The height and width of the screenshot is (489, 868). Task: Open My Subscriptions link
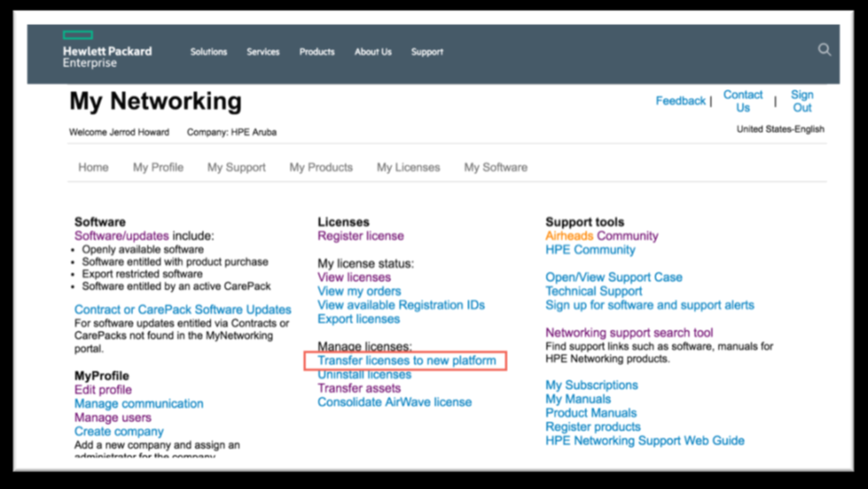591,385
